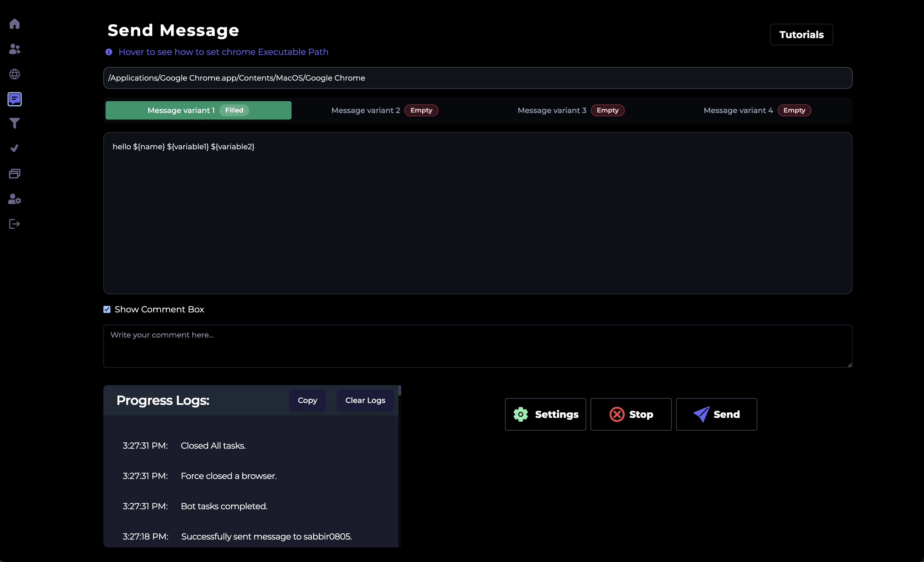Click the comment text area
Image resolution: width=924 pixels, height=562 pixels.
477,346
